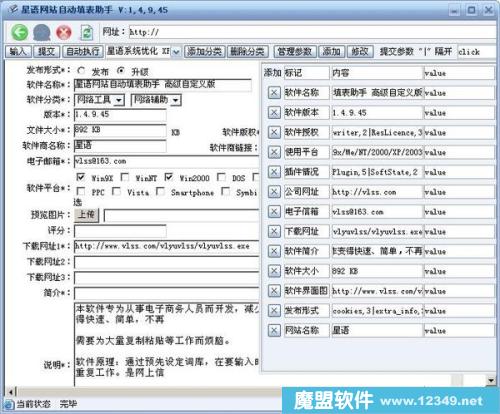Enable the Vista platform checkbox
The image size is (500, 414).
tap(116, 191)
